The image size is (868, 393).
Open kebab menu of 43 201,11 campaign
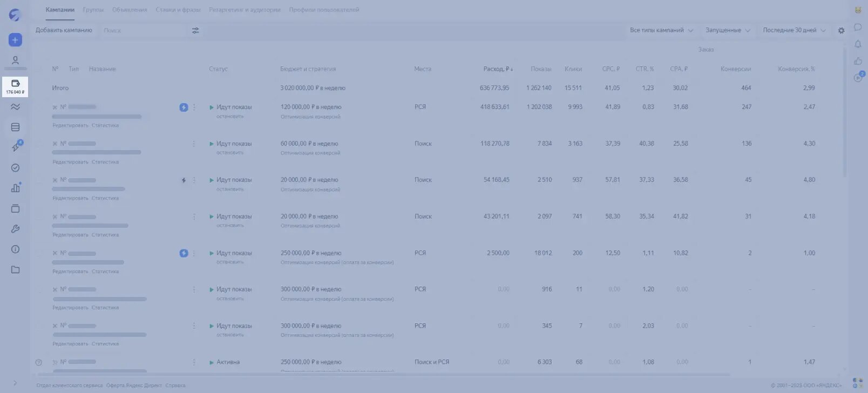click(194, 216)
